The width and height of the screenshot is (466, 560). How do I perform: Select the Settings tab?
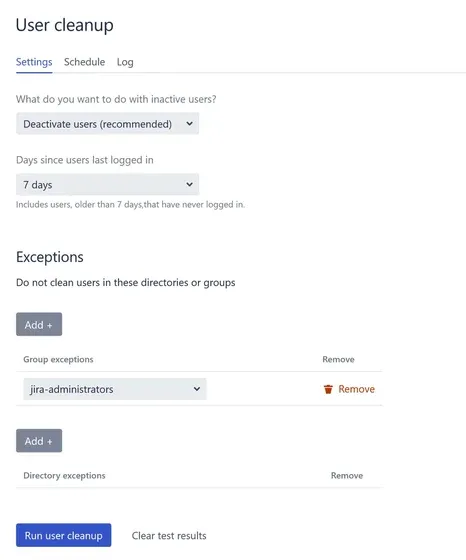tap(34, 62)
